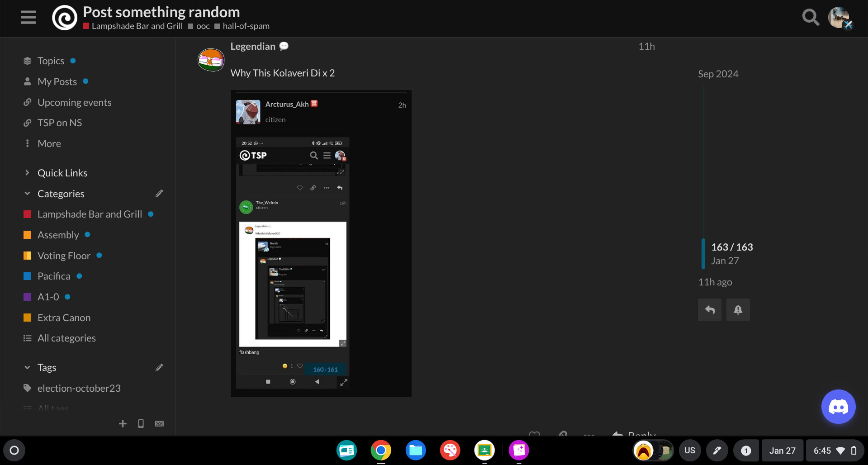The image size is (868, 465).
Task: Open the Discord chat bubble button
Action: point(838,406)
